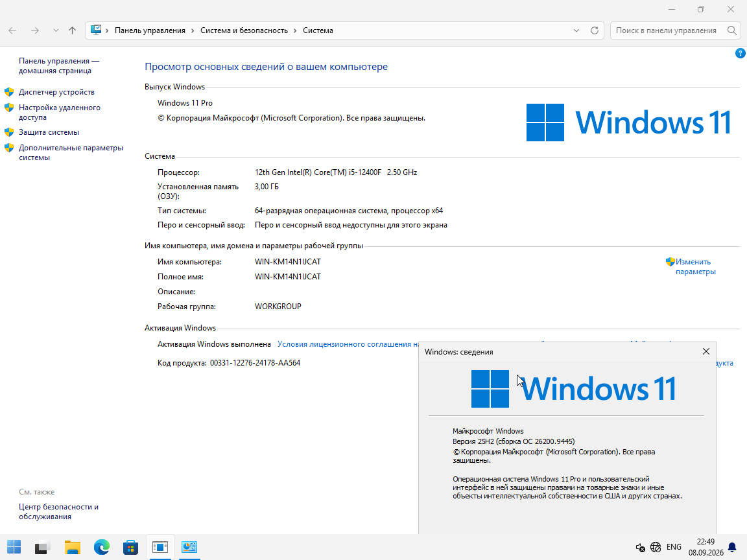Click shield icon beside 'Дополнительные параметры системы'
747x560 pixels.
pos(9,148)
